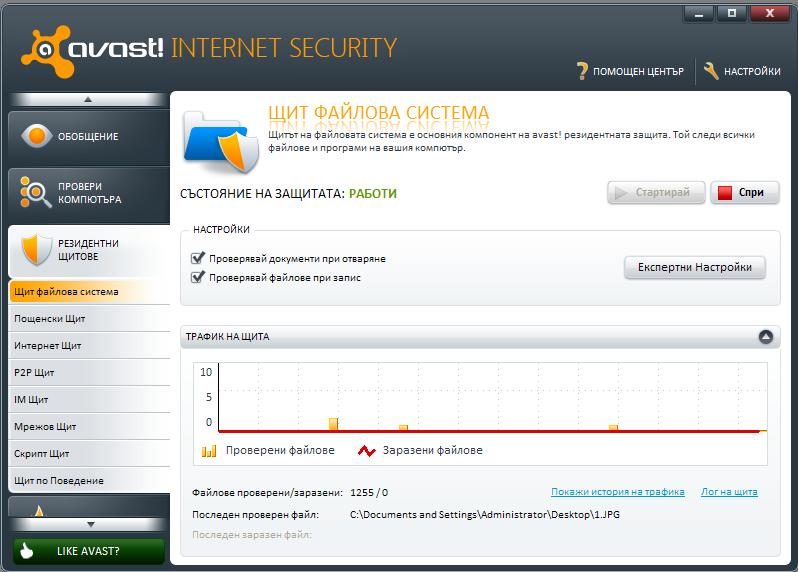The height and width of the screenshot is (572, 798).
Task: Click the sidebar up arrow scroller
Action: click(x=88, y=99)
